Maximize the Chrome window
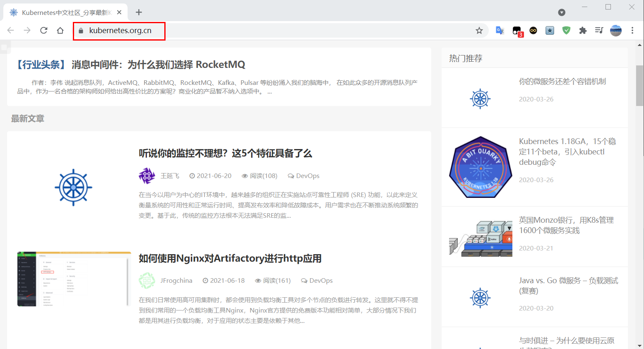 point(608,7)
